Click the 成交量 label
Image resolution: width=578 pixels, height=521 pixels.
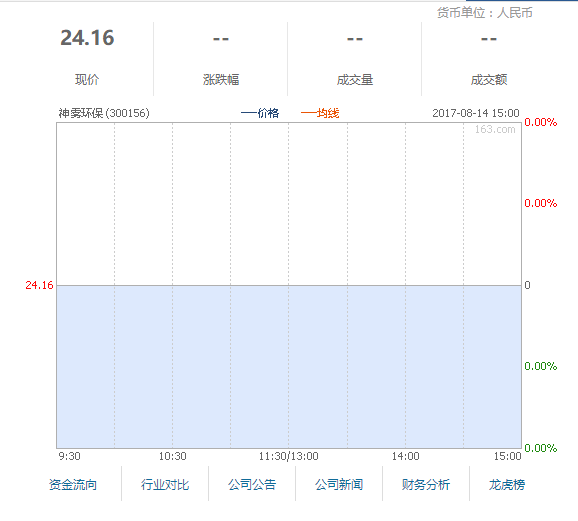pyautogui.click(x=355, y=80)
